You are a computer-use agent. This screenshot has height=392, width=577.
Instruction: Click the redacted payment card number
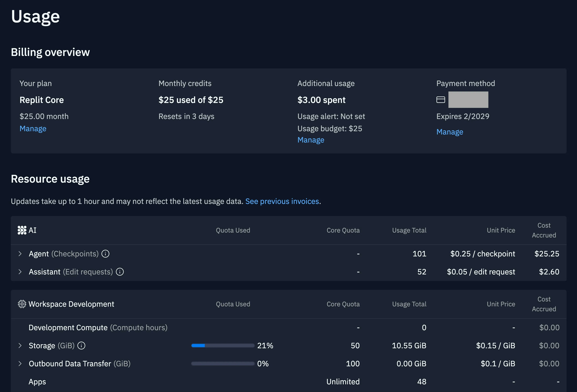(x=468, y=100)
